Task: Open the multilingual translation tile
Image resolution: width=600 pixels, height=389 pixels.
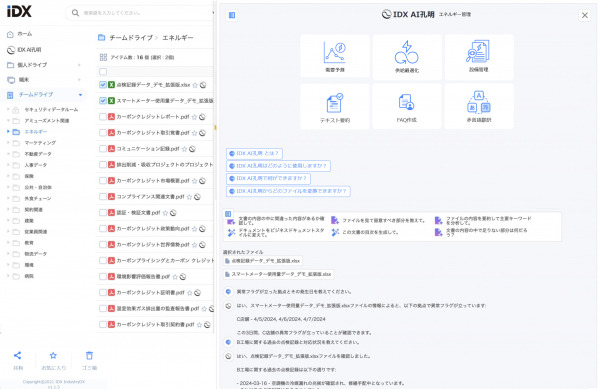Action: coord(479,106)
